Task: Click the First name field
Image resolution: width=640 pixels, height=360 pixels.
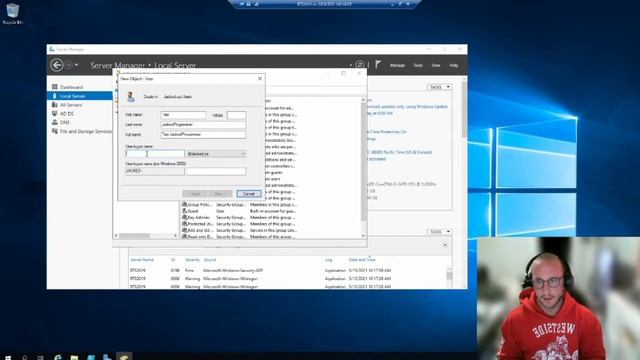Action: point(183,115)
